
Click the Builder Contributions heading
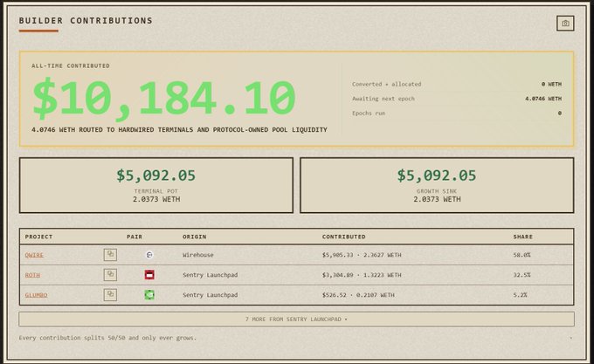click(86, 21)
